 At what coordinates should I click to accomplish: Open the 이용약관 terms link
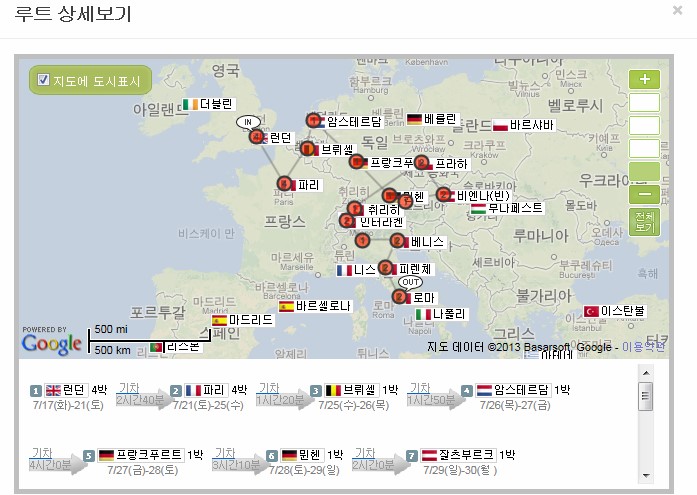[x=643, y=347]
